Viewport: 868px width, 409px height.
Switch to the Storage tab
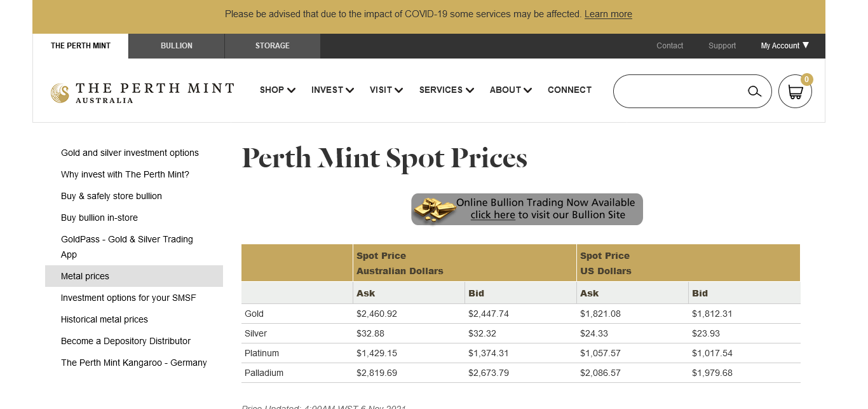tap(273, 46)
